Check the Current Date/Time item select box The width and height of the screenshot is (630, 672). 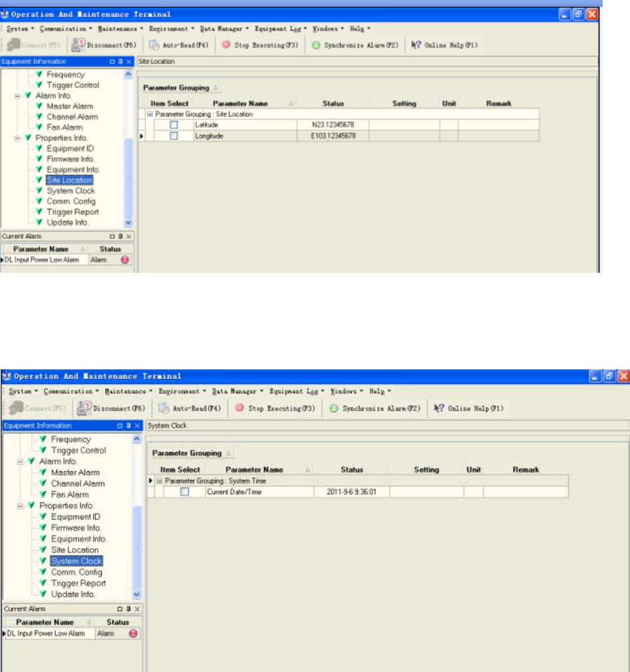(x=185, y=492)
